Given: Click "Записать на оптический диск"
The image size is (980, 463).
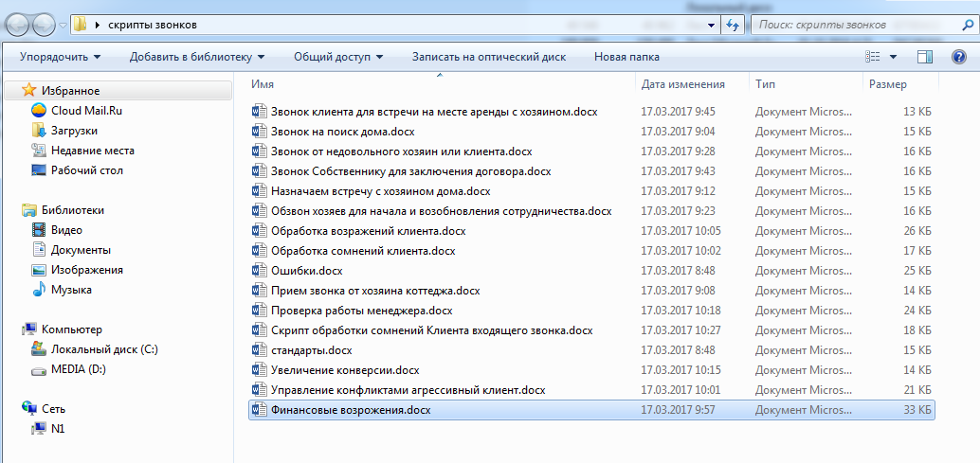Looking at the screenshot, I should coord(489,57).
